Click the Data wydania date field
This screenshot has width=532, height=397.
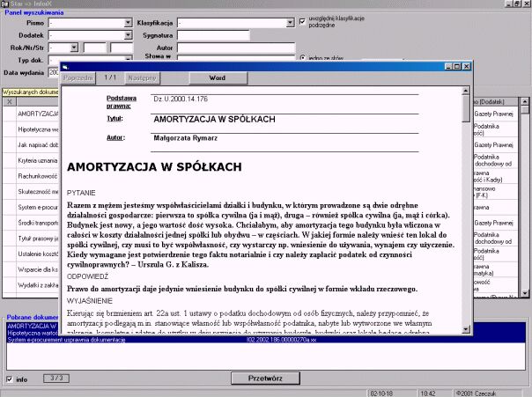54,72
